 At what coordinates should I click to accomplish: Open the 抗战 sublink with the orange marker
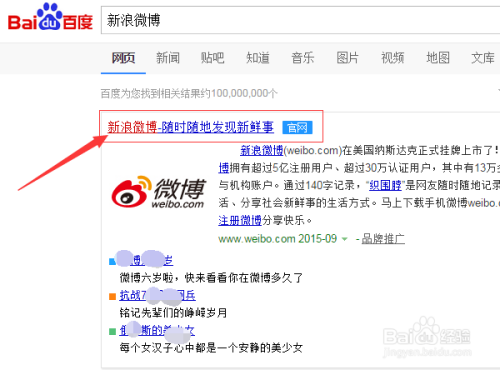pyautogui.click(x=158, y=295)
